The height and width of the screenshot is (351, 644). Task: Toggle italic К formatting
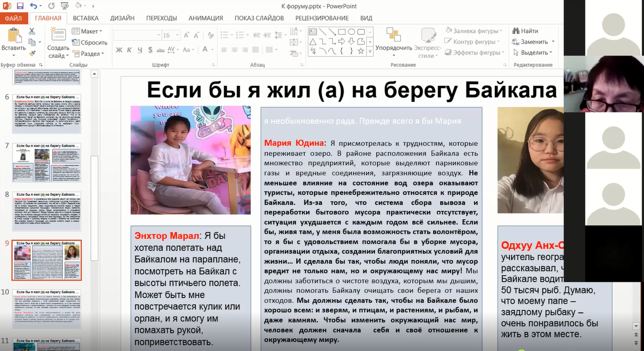pyautogui.click(x=129, y=50)
